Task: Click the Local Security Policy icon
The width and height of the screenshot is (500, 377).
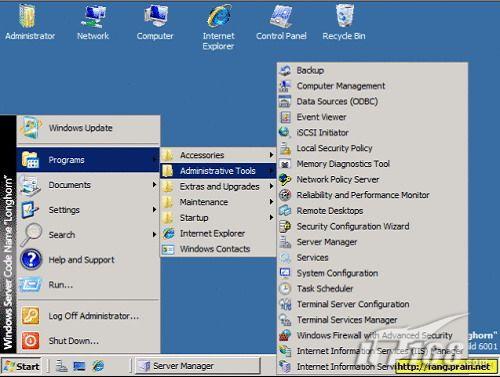Action: coord(285,148)
